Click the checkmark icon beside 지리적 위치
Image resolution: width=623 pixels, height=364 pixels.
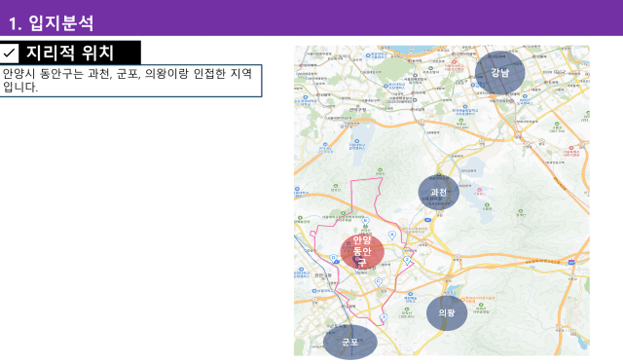click(x=9, y=53)
